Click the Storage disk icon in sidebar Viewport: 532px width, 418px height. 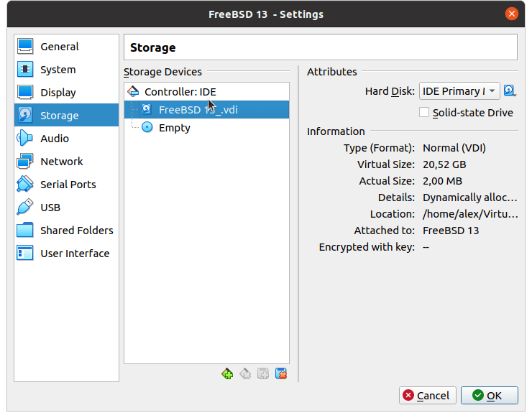(x=25, y=115)
